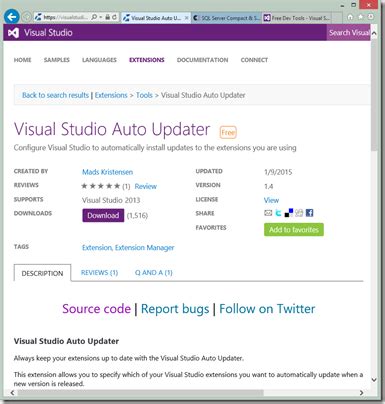
Task: Click the Extension Manager tag link
Action: [x=145, y=248]
